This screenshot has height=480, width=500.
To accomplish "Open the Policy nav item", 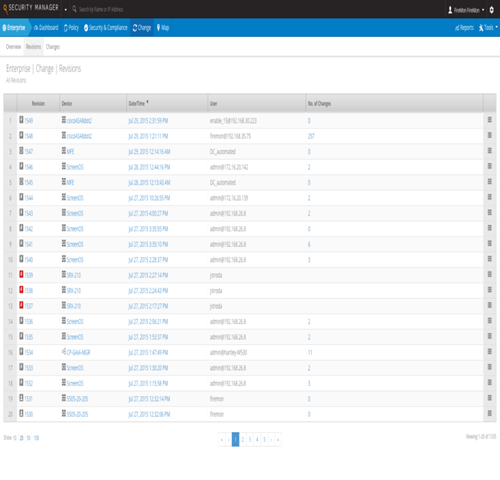I will tap(71, 28).
